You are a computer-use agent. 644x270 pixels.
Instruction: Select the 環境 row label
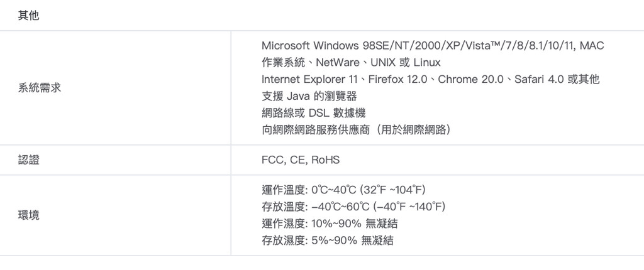click(x=28, y=215)
